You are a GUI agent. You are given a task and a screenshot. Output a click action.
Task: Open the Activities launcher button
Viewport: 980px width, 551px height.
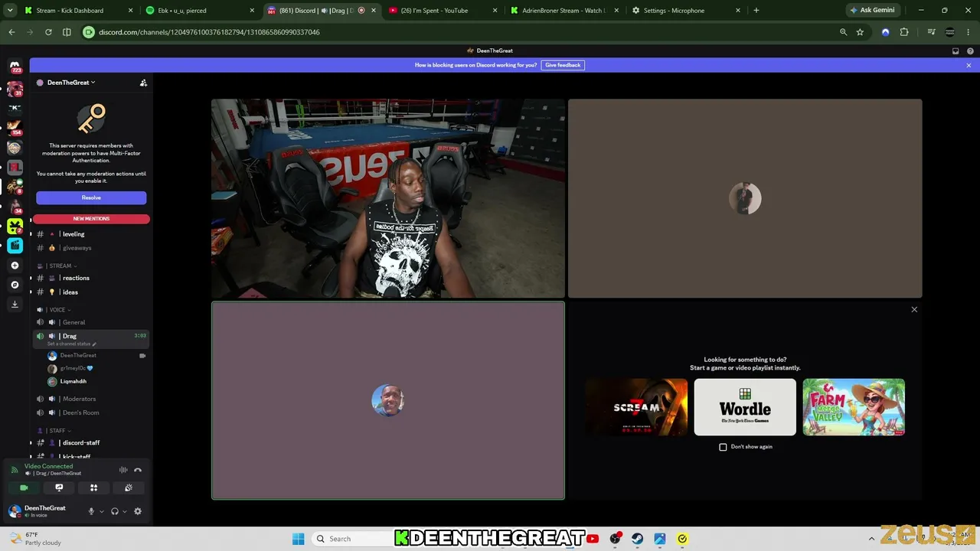[x=93, y=487]
